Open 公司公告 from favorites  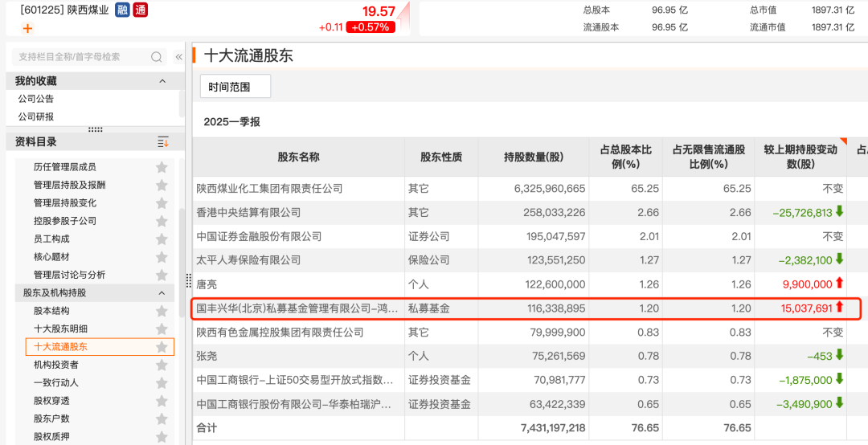coord(36,99)
